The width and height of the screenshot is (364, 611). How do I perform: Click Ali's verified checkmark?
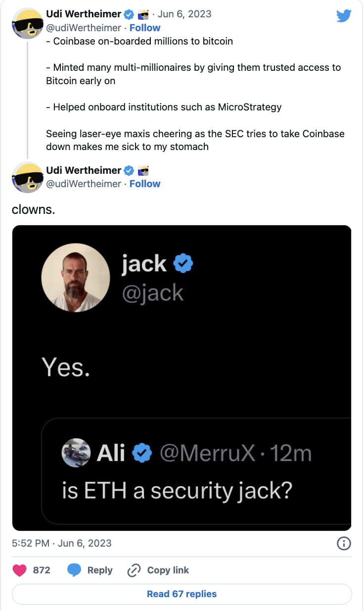[142, 452]
